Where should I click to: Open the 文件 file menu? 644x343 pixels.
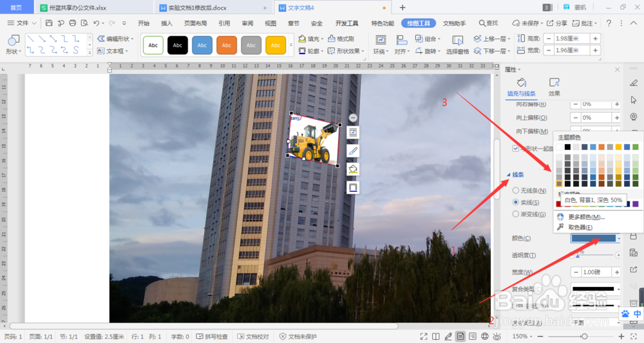click(22, 23)
